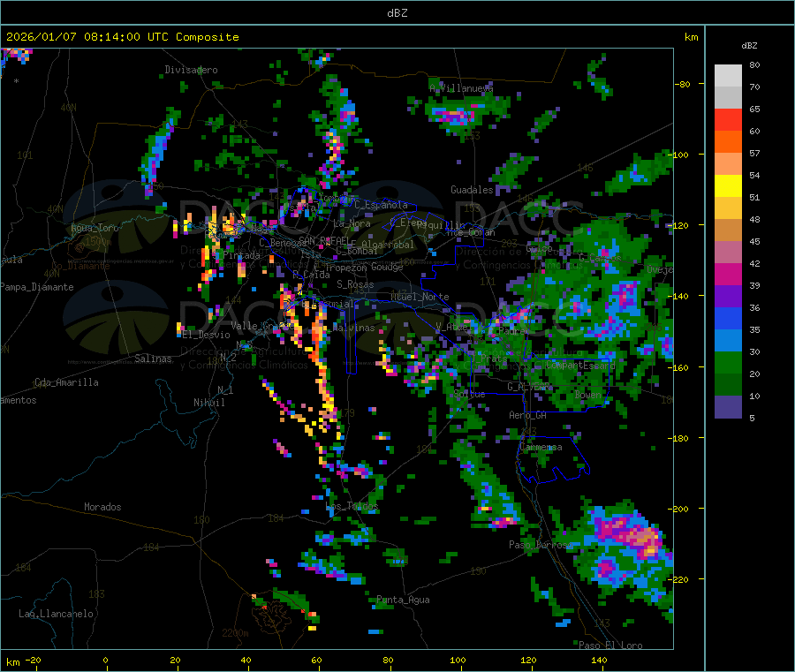Click the timestamp 2026/01/07 08:14:00 UTC Composite
795x672 pixels.
pyautogui.click(x=122, y=37)
